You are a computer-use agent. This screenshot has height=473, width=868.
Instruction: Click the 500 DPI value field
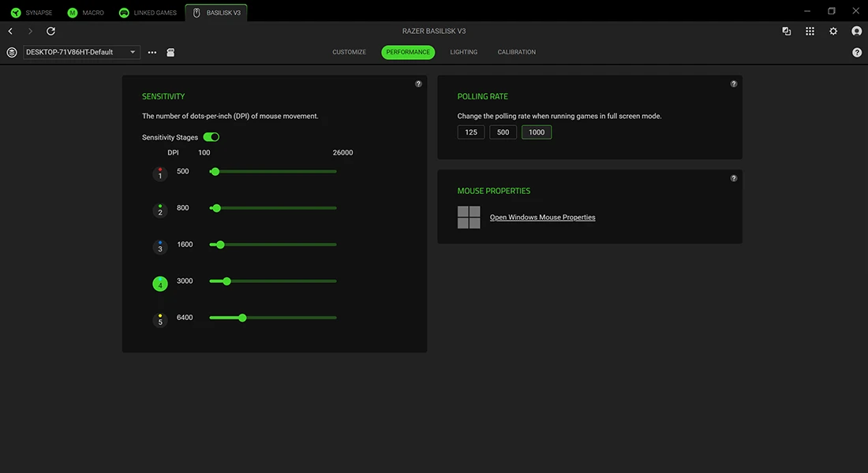pos(183,172)
